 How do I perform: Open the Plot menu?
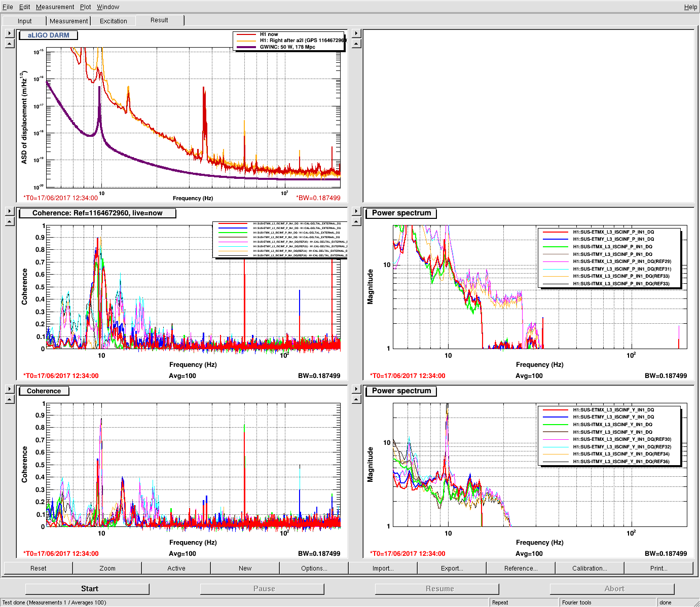pyautogui.click(x=86, y=7)
